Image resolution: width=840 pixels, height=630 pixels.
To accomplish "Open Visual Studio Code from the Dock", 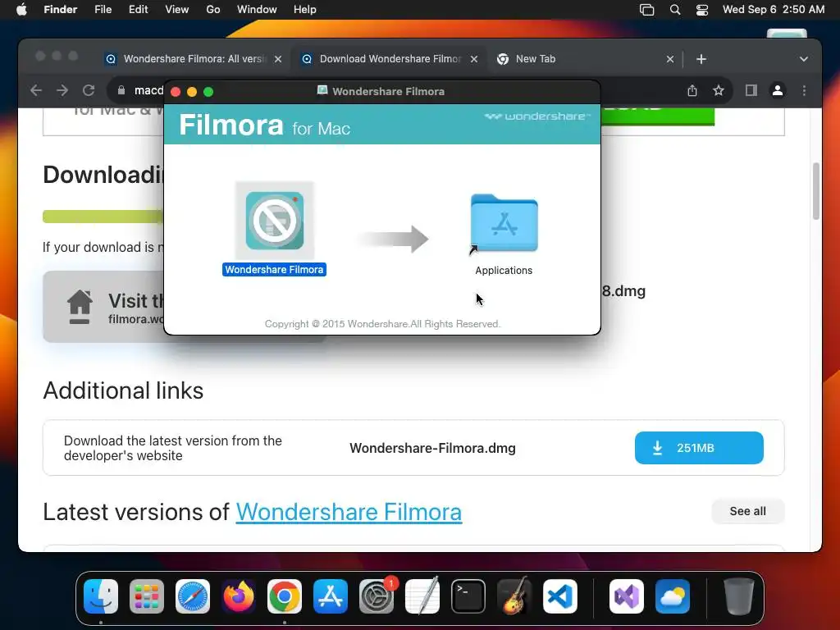I will [560, 596].
